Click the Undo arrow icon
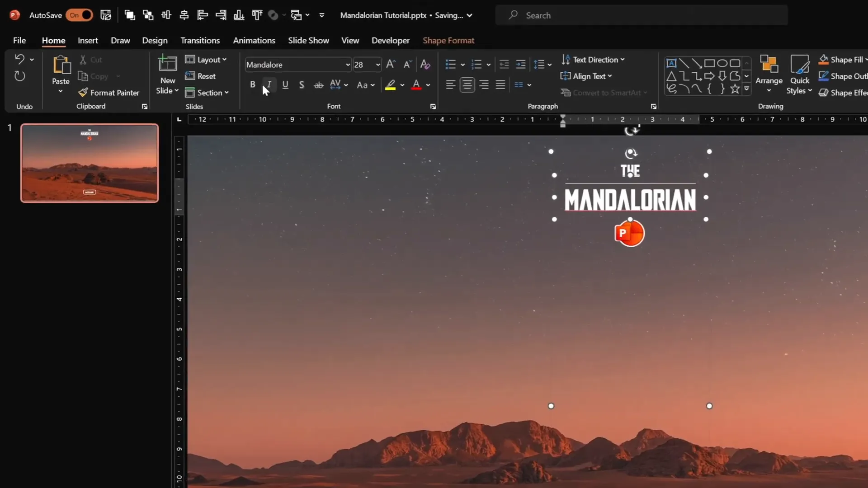The image size is (868, 488). [x=19, y=59]
